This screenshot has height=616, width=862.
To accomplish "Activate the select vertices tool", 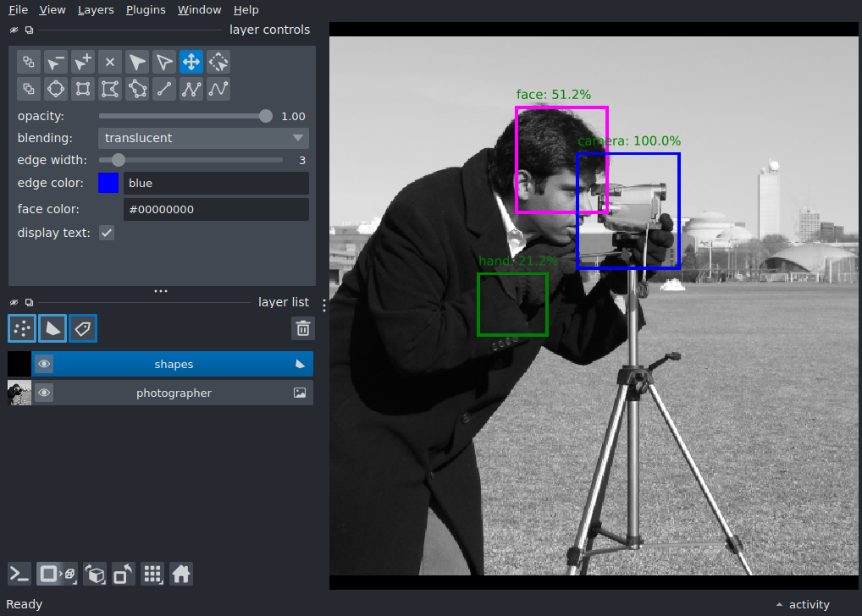I will coord(163,62).
